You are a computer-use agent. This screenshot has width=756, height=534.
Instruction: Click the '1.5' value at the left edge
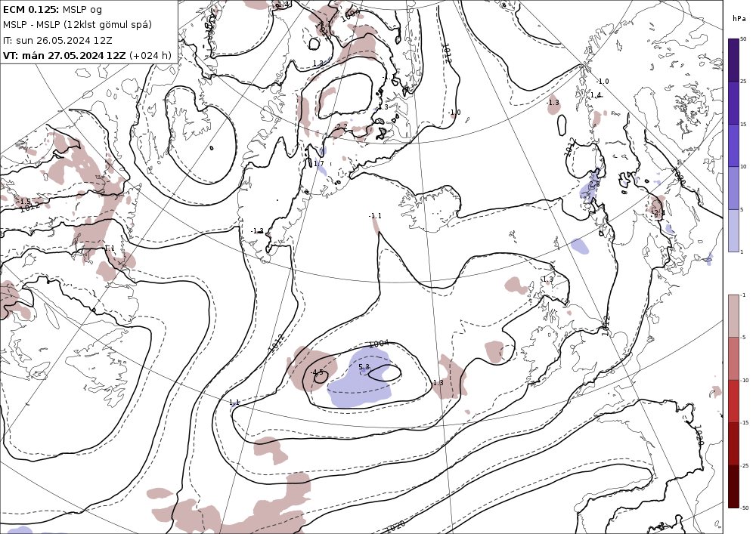pos(26,201)
